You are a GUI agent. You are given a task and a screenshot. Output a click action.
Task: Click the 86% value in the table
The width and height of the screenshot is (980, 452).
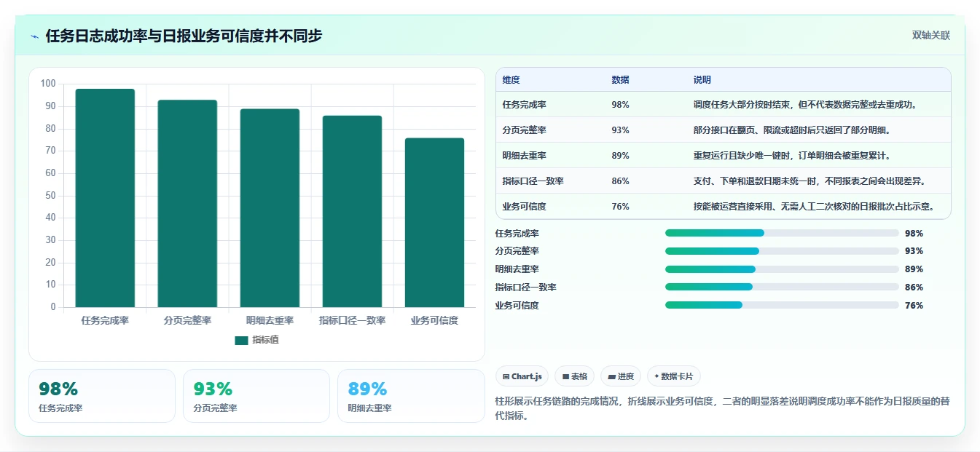click(x=620, y=181)
